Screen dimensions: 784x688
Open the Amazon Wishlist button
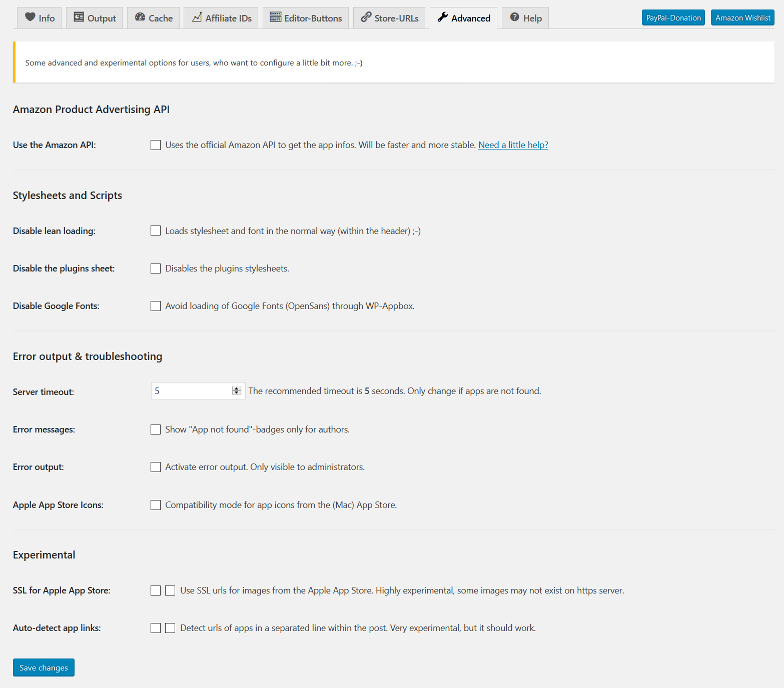point(742,17)
